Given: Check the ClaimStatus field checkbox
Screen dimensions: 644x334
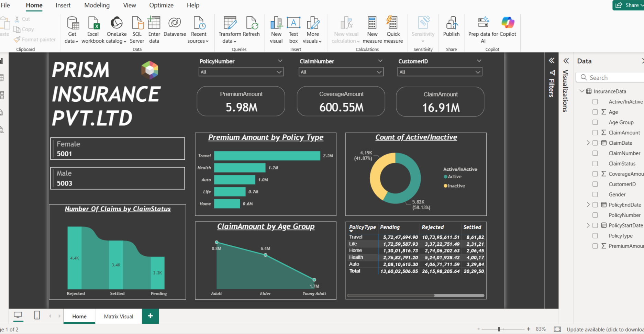Looking at the screenshot, I should (x=595, y=164).
